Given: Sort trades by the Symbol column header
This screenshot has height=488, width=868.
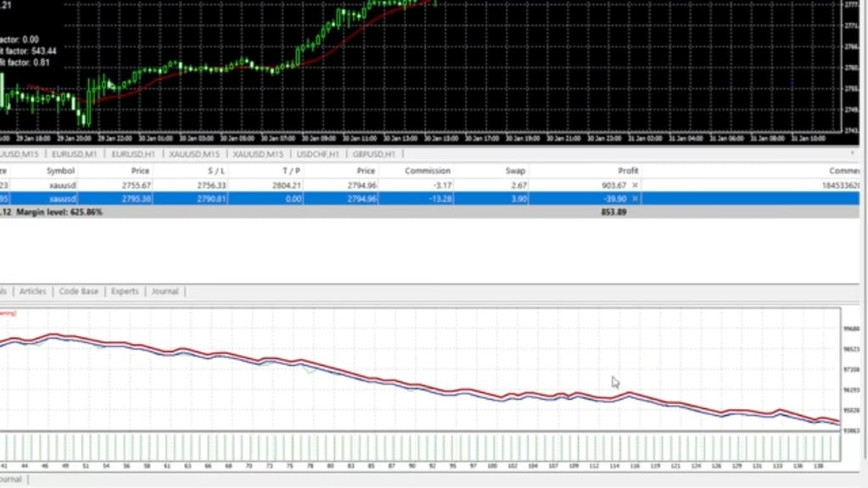Looking at the screenshot, I should tap(60, 171).
